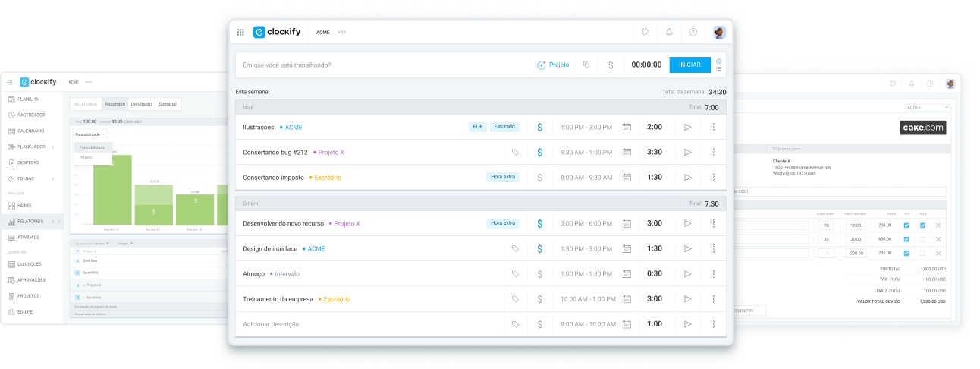Open the help question mark icon
Screen dimensions: 980x369
(693, 32)
